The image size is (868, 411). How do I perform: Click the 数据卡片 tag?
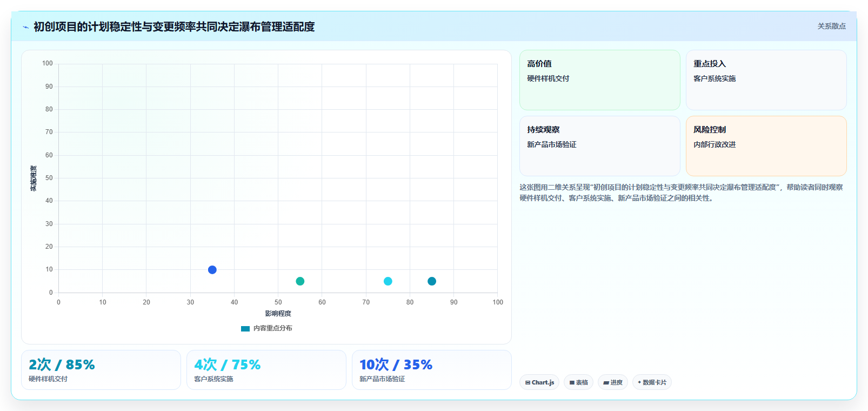tap(652, 382)
